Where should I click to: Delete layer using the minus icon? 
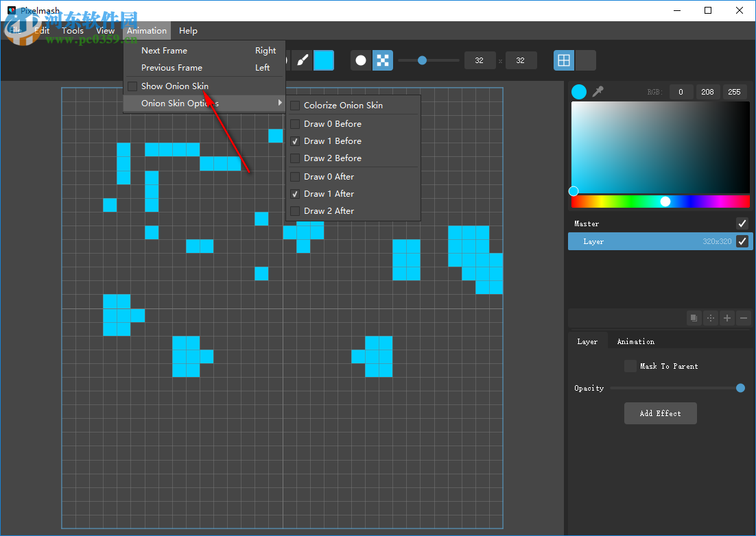point(743,317)
